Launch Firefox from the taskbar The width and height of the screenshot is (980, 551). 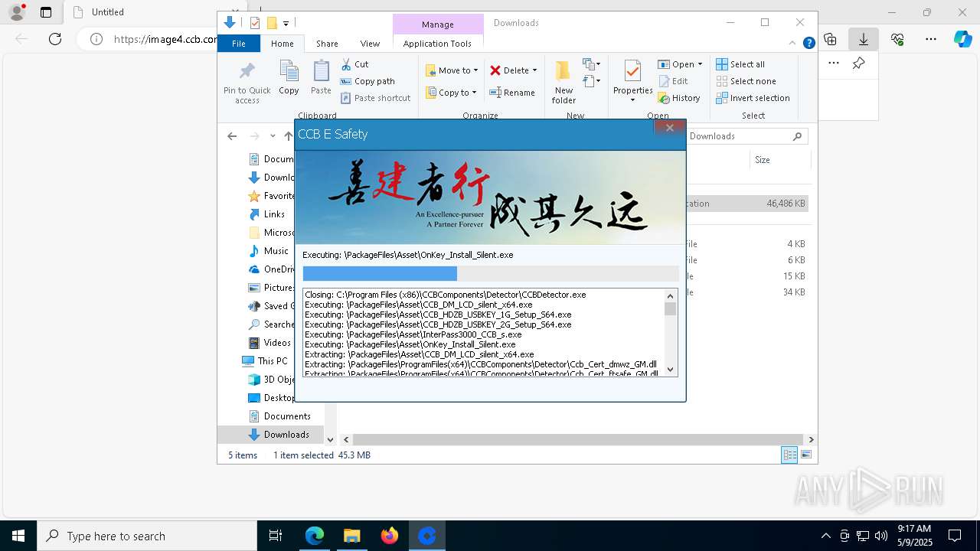pyautogui.click(x=390, y=536)
